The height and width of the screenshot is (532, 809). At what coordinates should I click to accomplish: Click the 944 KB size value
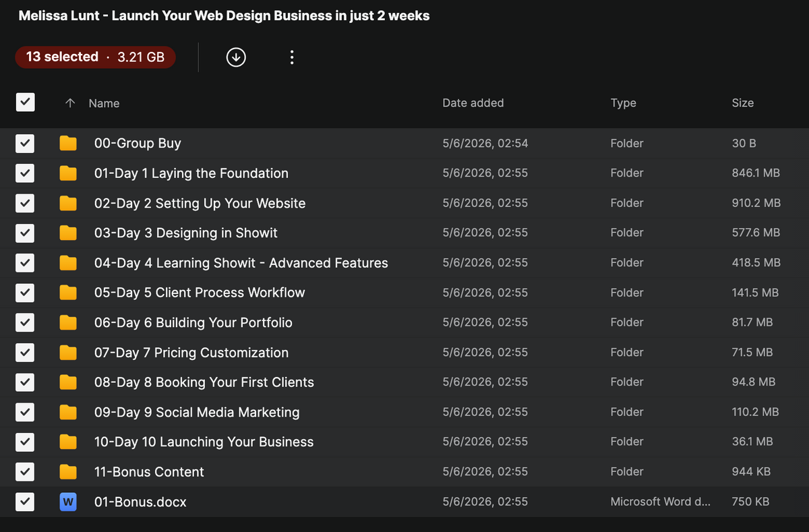(x=751, y=471)
